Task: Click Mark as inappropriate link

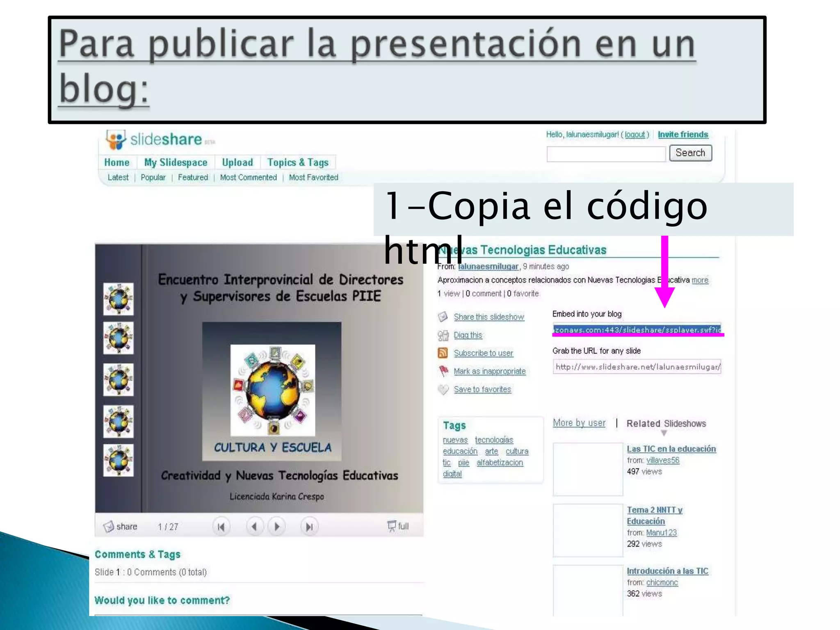Action: (x=490, y=371)
